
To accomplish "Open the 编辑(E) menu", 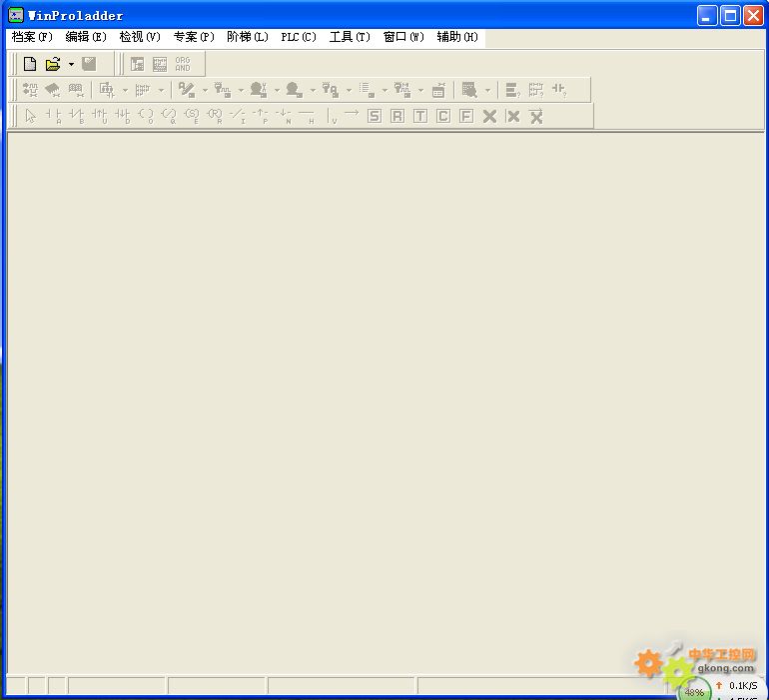I will coord(86,37).
